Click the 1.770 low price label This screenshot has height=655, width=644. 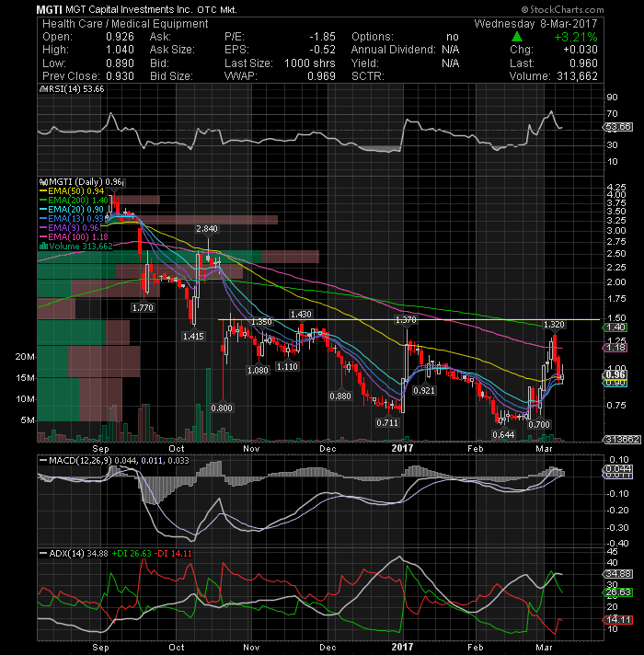click(x=143, y=308)
